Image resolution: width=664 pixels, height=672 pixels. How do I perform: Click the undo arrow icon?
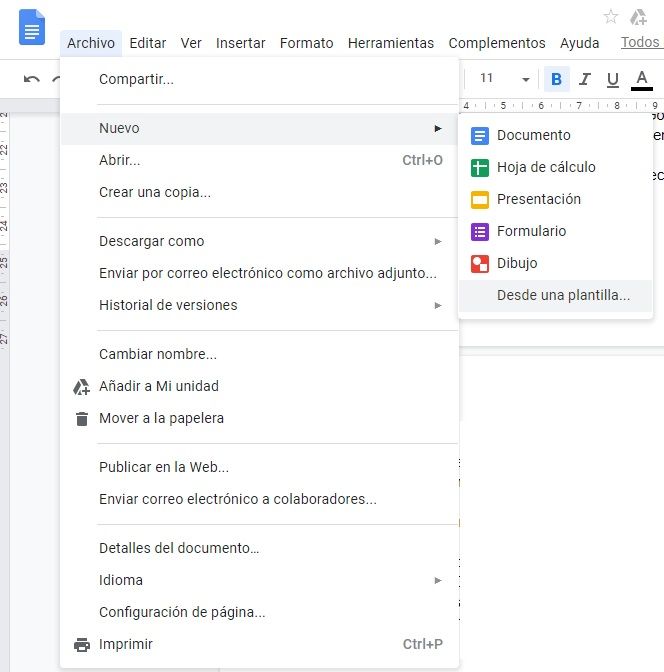click(x=32, y=79)
